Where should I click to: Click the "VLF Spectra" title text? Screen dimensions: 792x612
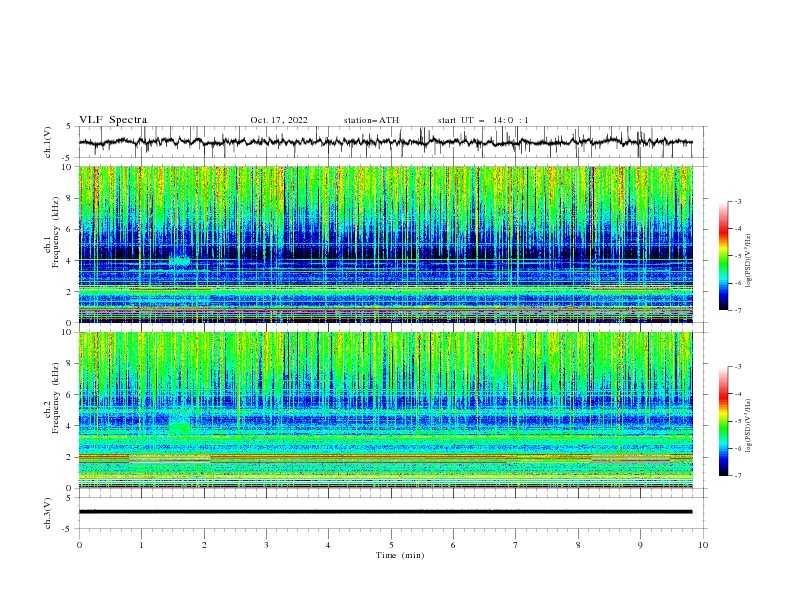coord(113,120)
